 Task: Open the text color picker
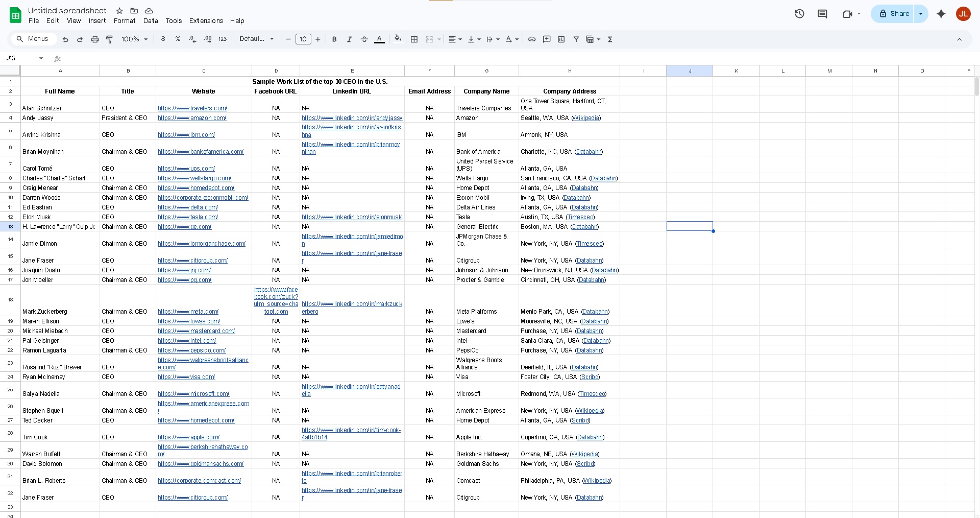tap(379, 39)
